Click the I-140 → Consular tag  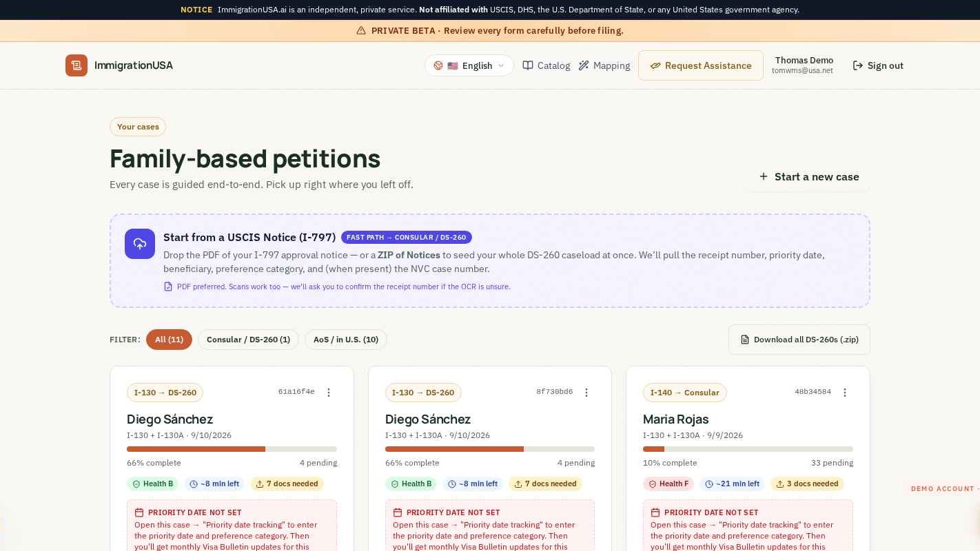(x=684, y=393)
